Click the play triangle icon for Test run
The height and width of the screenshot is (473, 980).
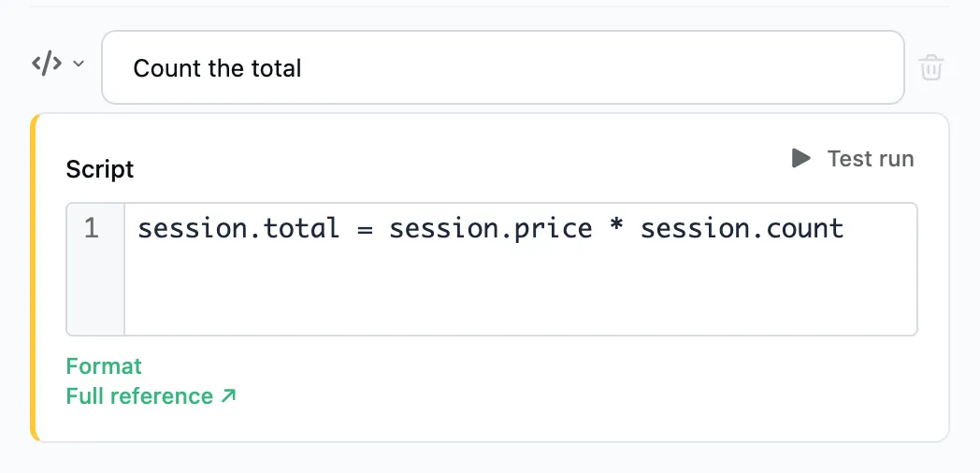800,158
